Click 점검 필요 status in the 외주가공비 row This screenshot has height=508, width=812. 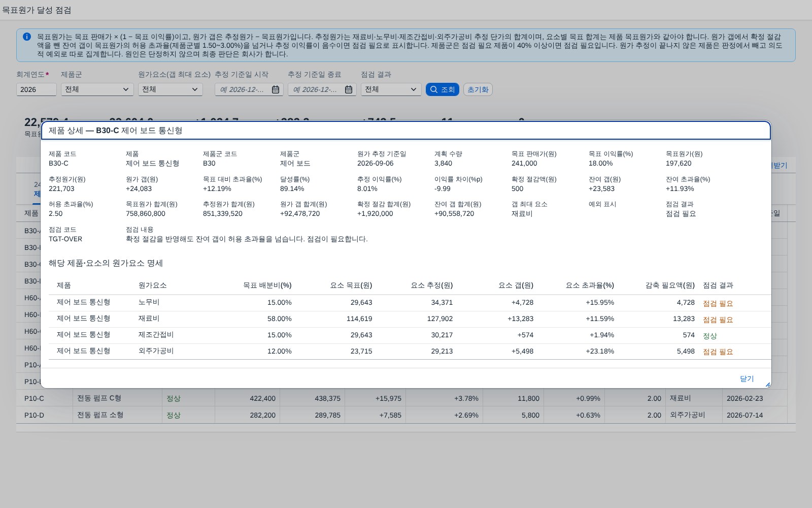tap(718, 352)
